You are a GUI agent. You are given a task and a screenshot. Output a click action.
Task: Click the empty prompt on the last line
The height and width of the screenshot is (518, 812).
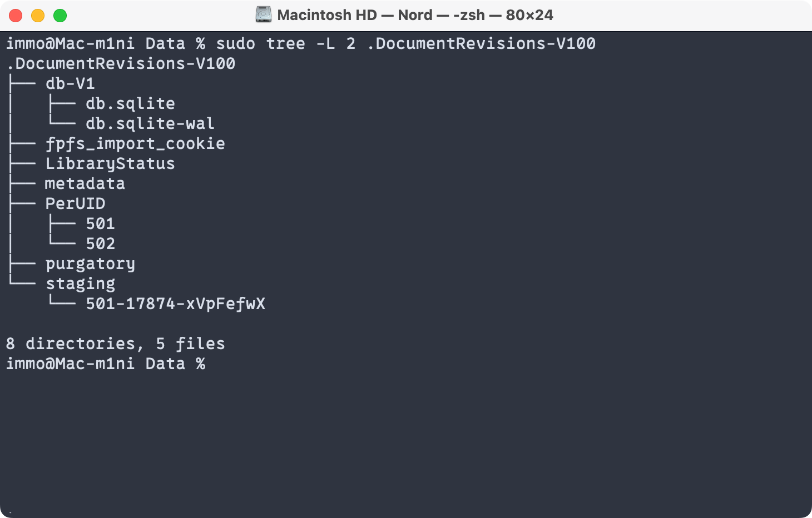point(106,363)
